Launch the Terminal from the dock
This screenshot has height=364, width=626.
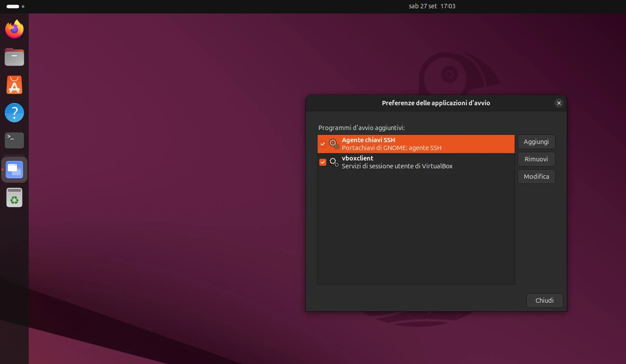point(14,140)
